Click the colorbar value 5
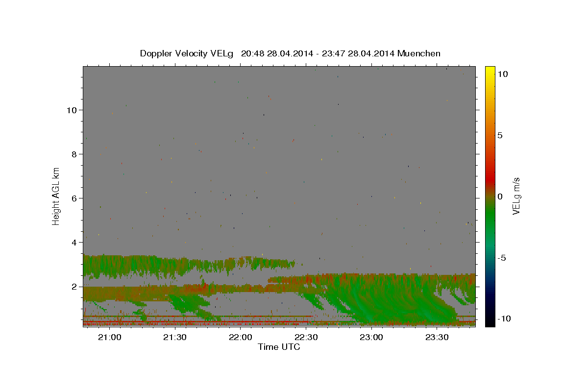The width and height of the screenshot is (588, 392). [x=500, y=135]
